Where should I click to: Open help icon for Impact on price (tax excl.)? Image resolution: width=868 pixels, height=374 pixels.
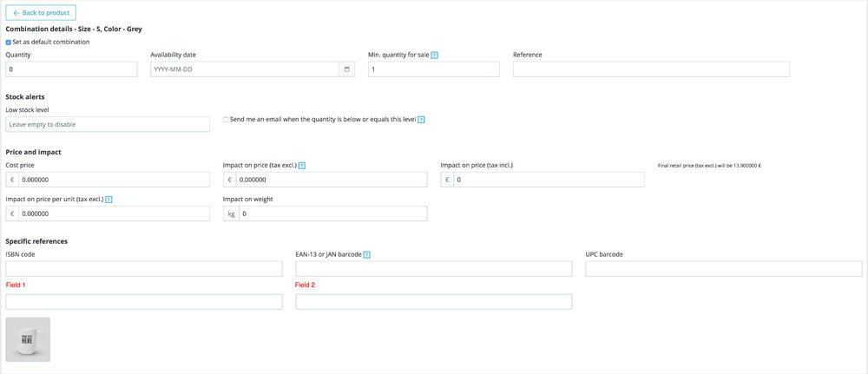301,165
